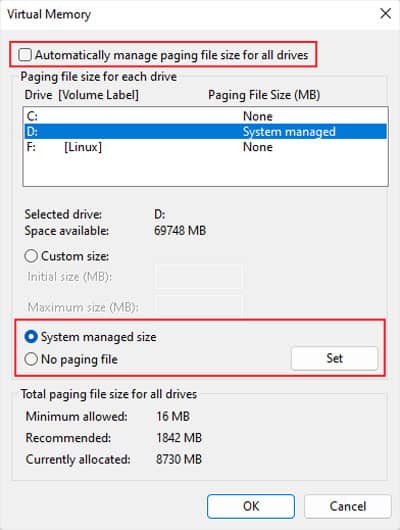Select the highlighted D: drive entry
Image resolution: width=400 pixels, height=530 pixels.
(x=206, y=131)
